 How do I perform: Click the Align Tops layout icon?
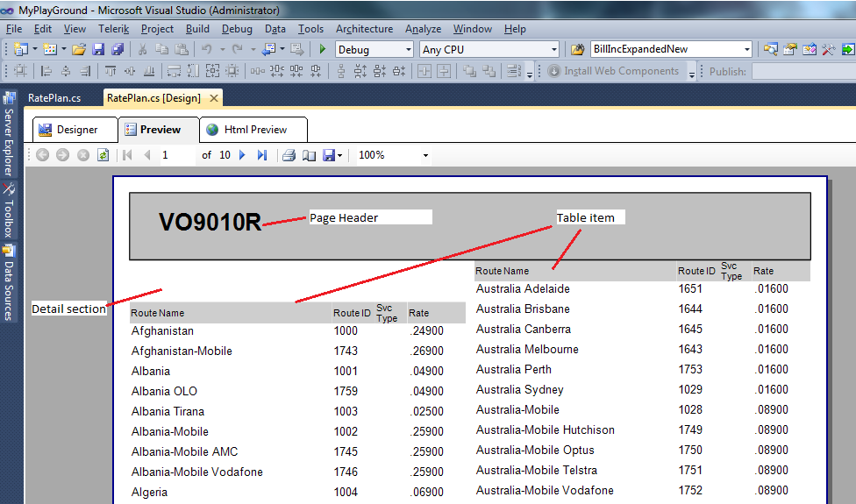coord(111,71)
